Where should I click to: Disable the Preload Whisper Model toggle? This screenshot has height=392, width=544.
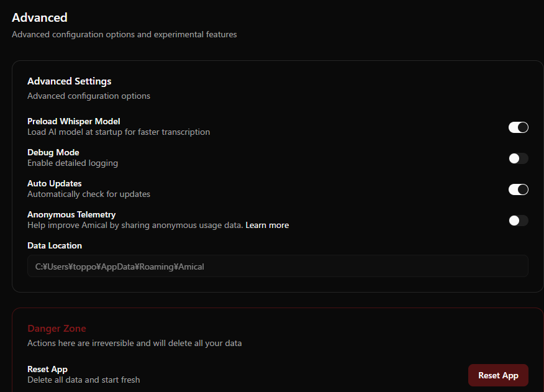(518, 127)
